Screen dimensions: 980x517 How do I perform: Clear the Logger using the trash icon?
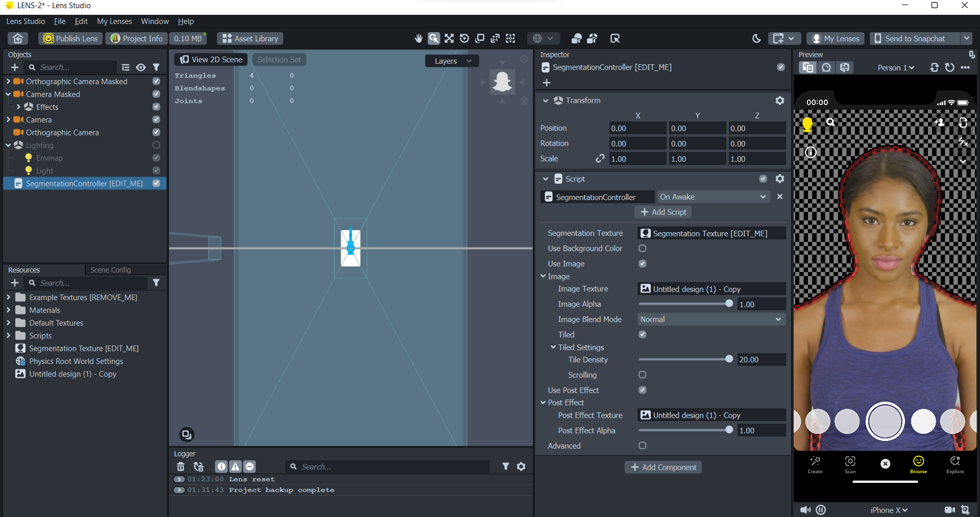[x=181, y=466]
